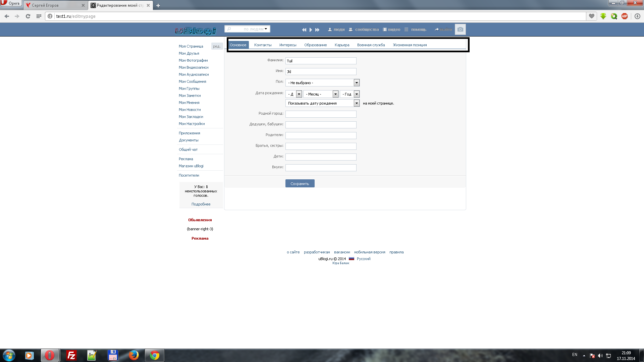Click the heart bookmark icon in address bar
The height and width of the screenshot is (362, 644).
(x=592, y=16)
